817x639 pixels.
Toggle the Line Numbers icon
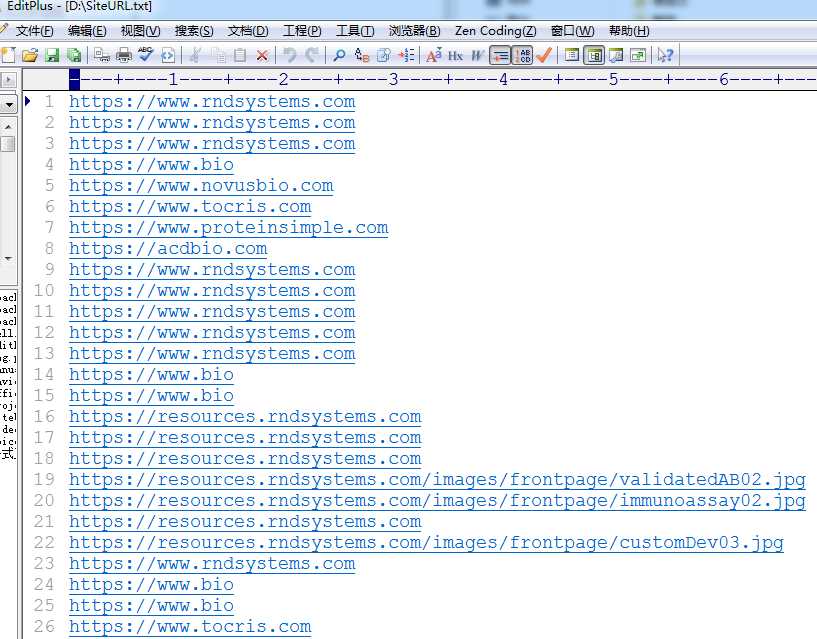pos(522,55)
